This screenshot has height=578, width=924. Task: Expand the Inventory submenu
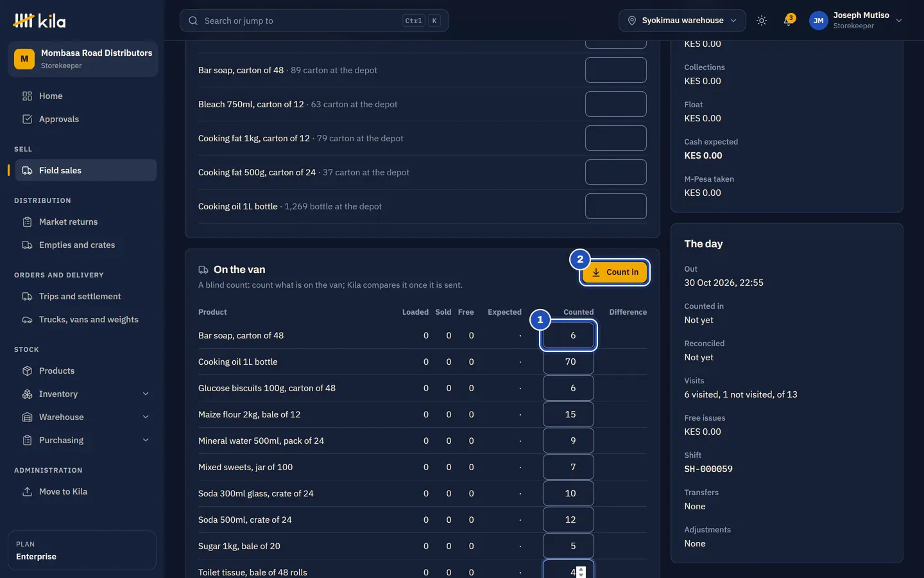(146, 394)
